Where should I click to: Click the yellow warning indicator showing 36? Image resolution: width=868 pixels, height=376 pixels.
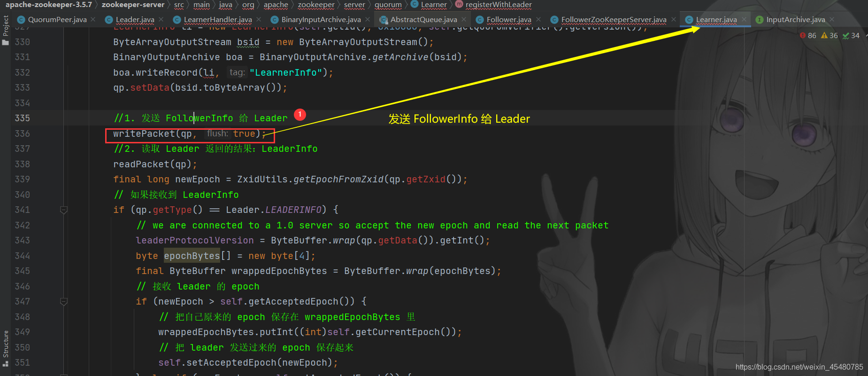click(829, 35)
